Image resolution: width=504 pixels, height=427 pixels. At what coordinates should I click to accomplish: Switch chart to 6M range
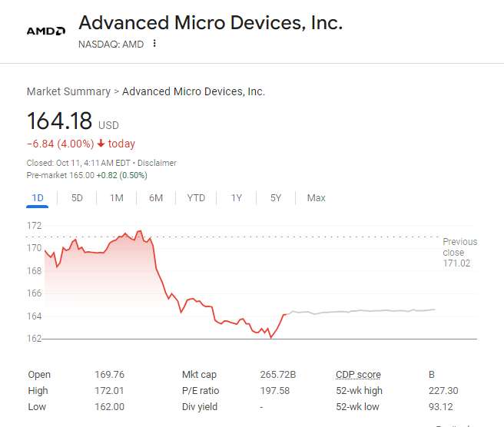tap(156, 198)
